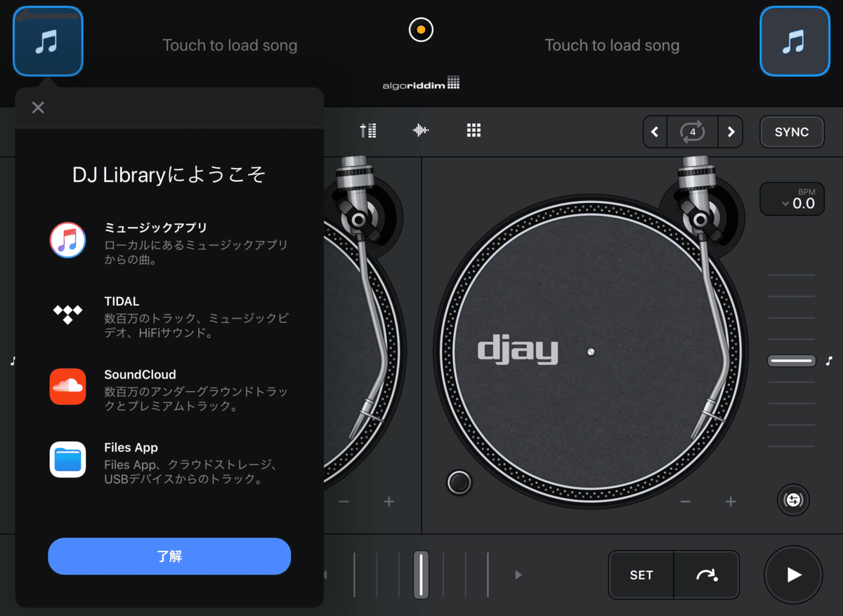The image size is (843, 616).
Task: Select SoundCloud music source
Action: 169,390
